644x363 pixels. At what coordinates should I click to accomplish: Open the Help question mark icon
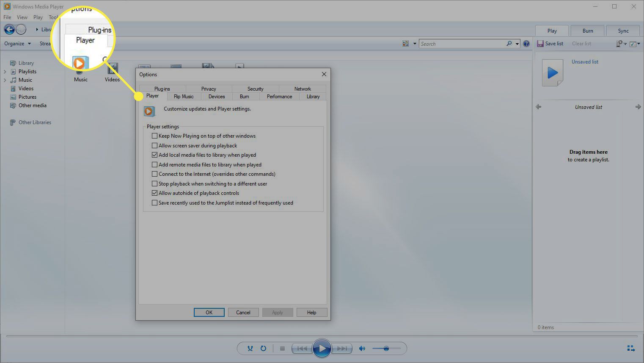pyautogui.click(x=526, y=44)
